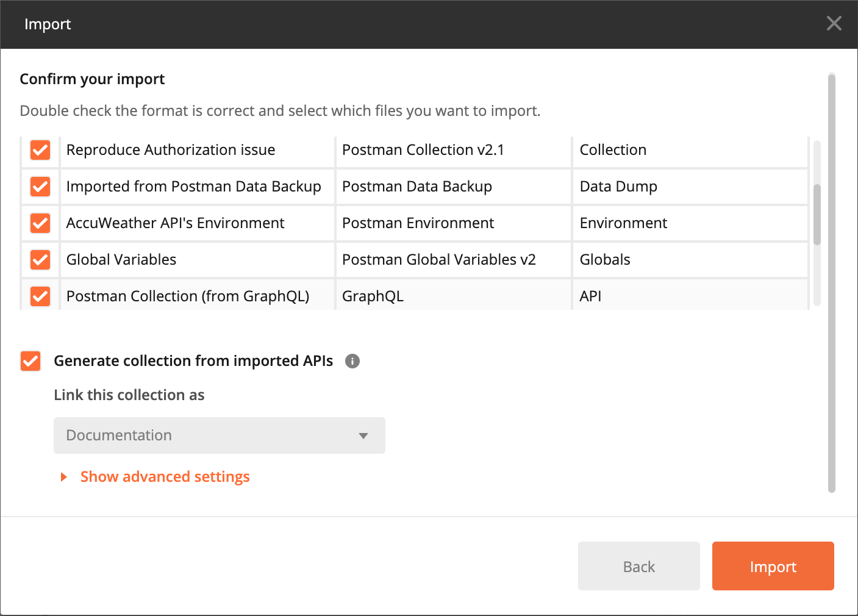Viewport: 858px width, 616px height.
Task: Click the 'Postman Global Variables v2' format cell
Action: (454, 260)
